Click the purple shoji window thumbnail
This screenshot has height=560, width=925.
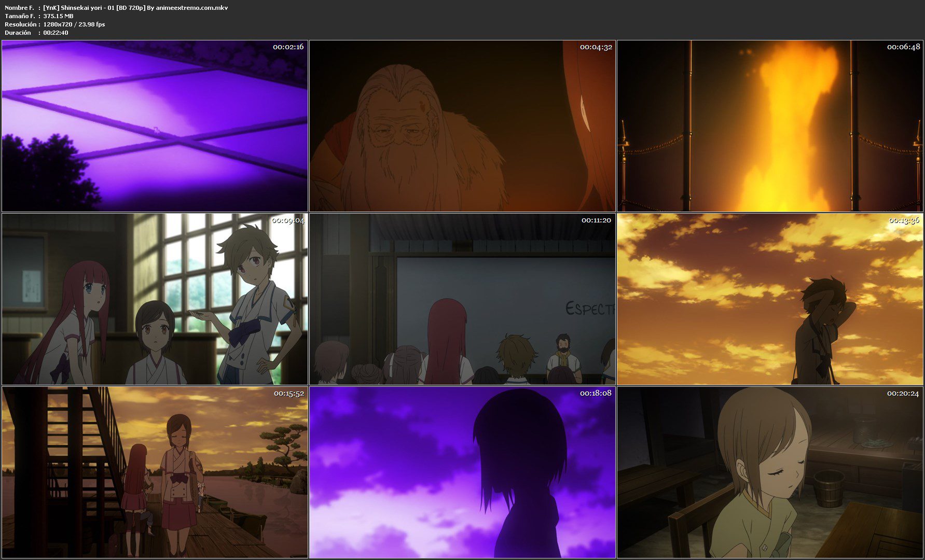155,126
